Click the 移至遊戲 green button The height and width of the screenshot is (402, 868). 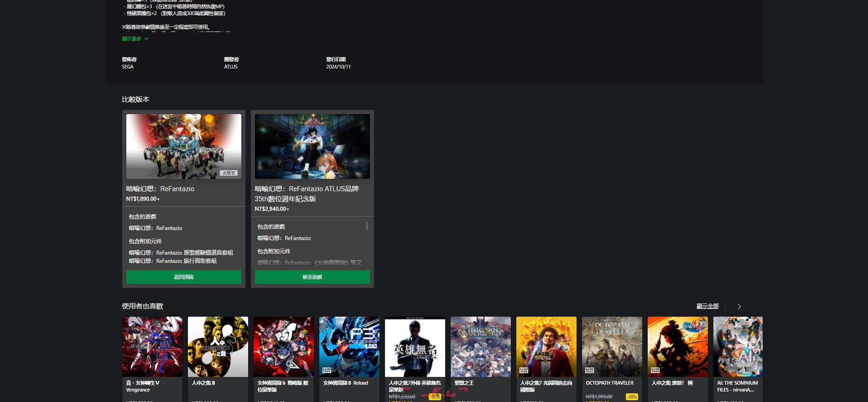coord(312,277)
